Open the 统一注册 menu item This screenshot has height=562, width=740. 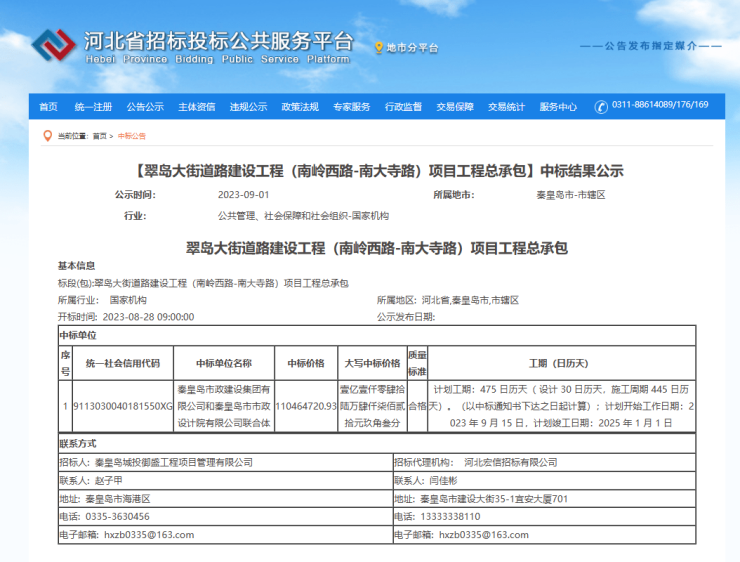coord(93,107)
